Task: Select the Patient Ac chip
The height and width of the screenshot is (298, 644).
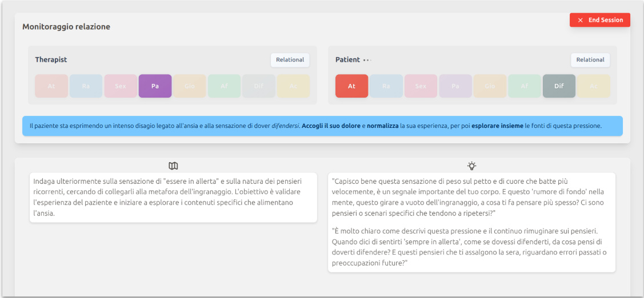Action: (593, 86)
